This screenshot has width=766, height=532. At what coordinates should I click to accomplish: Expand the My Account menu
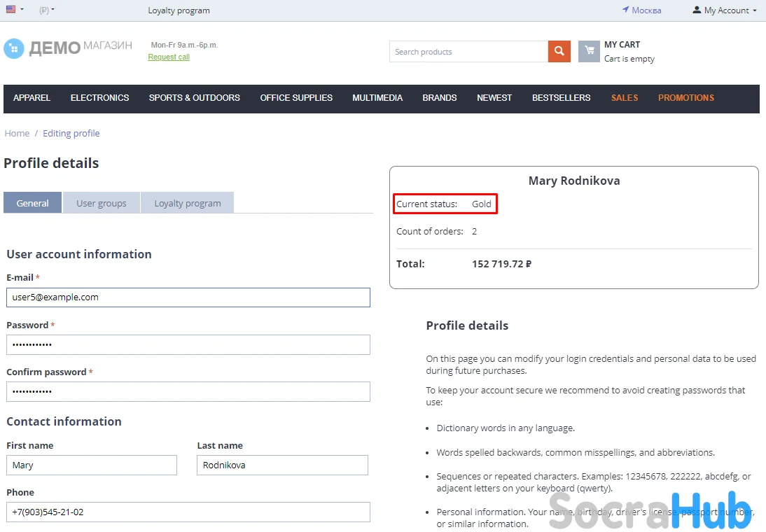[725, 10]
